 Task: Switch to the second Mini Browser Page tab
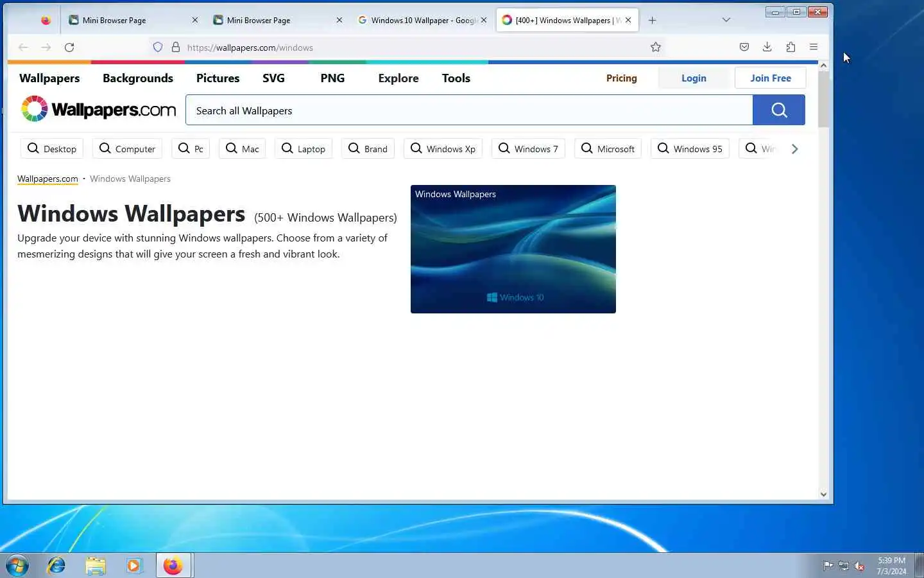[277, 20]
